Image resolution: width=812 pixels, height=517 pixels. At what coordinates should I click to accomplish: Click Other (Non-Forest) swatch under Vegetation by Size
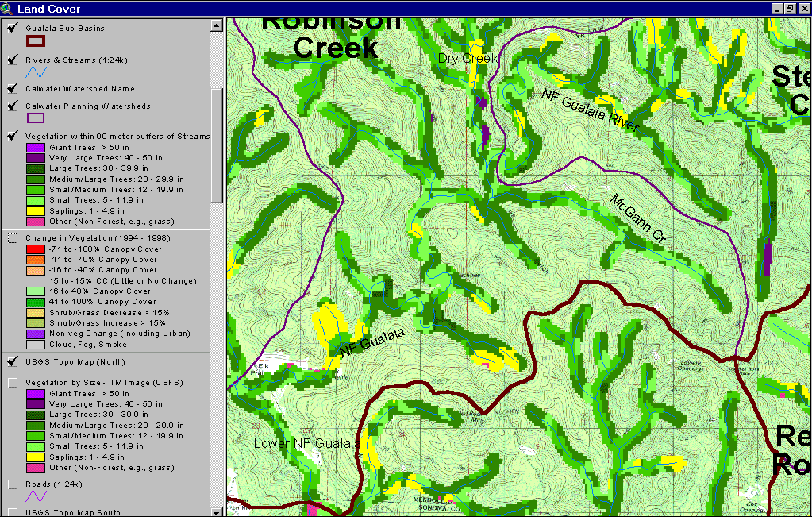[x=36, y=468]
